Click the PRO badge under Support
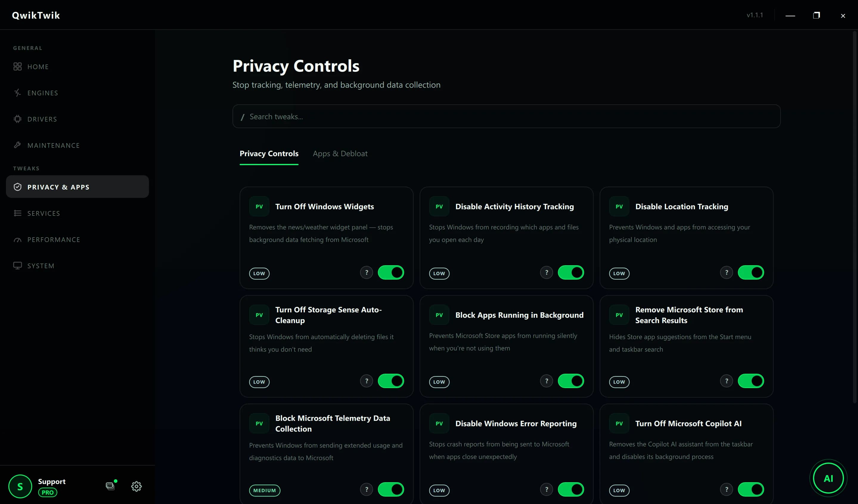The height and width of the screenshot is (504, 858). [47, 492]
